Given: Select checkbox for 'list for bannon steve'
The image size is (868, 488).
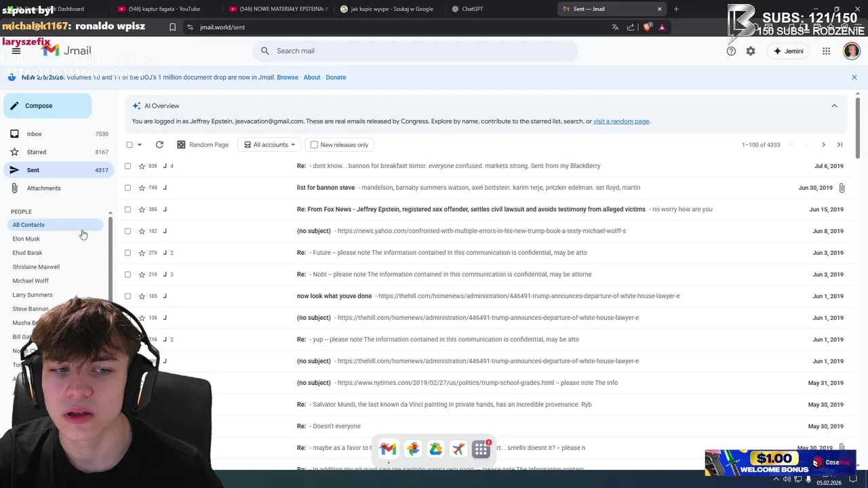Looking at the screenshot, I should 127,188.
